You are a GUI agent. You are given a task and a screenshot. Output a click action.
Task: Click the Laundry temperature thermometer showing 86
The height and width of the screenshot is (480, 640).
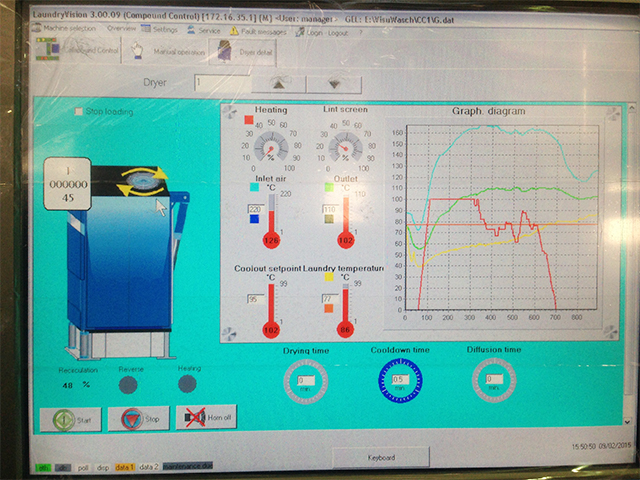pyautogui.click(x=345, y=311)
